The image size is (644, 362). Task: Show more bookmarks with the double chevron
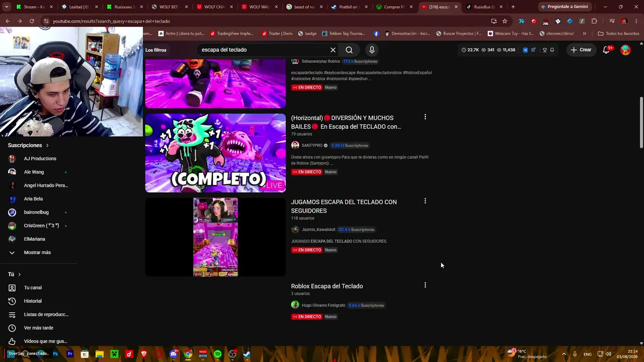584,34
